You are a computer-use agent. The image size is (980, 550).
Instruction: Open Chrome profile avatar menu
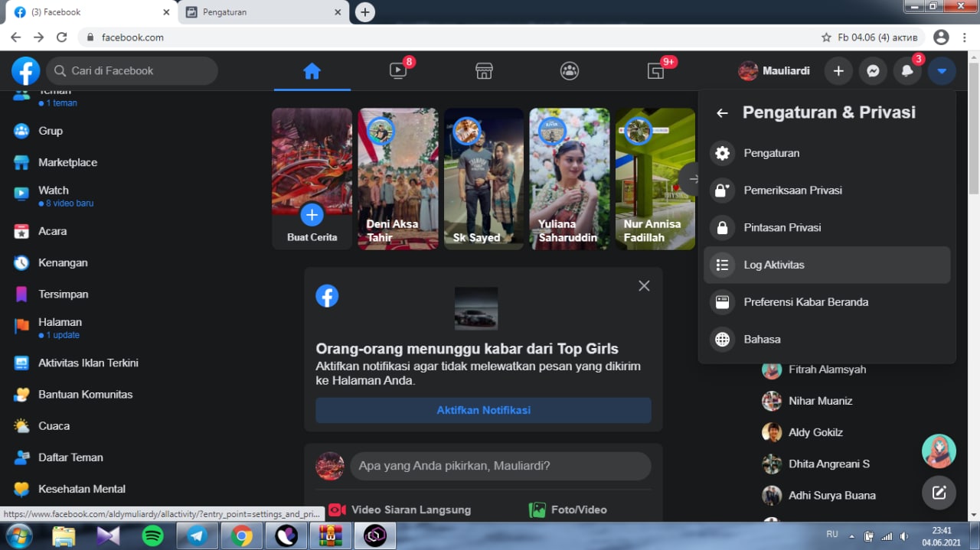click(x=941, y=37)
